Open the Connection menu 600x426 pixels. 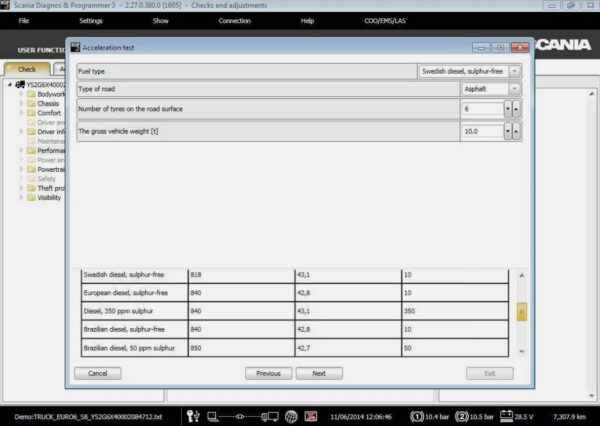click(x=234, y=21)
